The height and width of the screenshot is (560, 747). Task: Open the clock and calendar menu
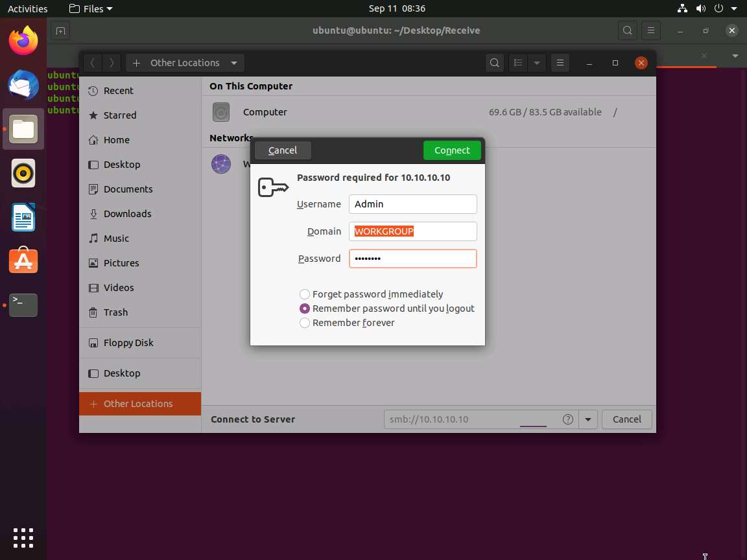point(397,8)
